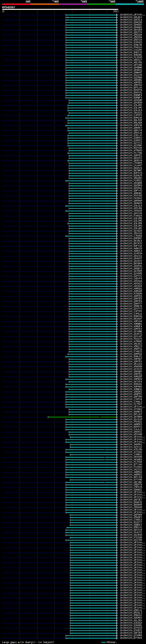Viewport: 146px width, 644px height.
Task: Click the UniRef100_Q8GTY0 entry
Action: (x=131, y=32)
